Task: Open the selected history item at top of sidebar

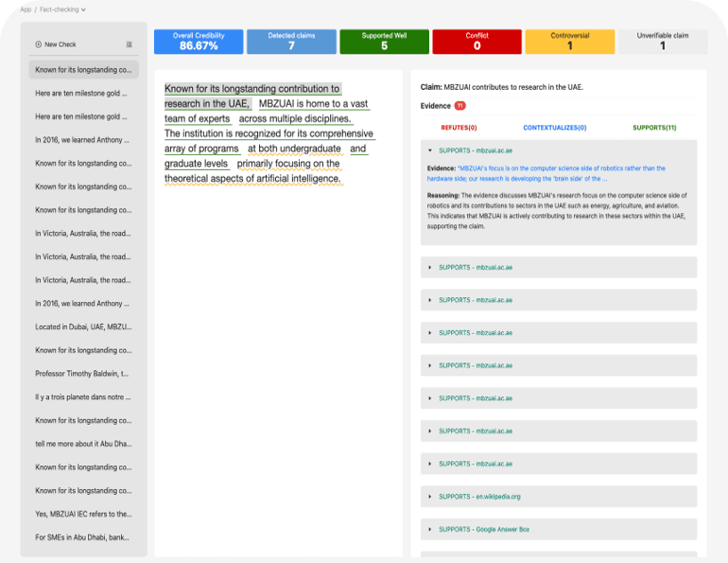Action: [x=83, y=70]
